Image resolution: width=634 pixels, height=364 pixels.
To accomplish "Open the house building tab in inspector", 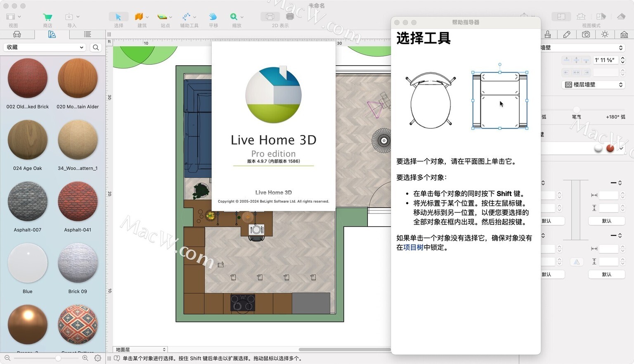I will tap(624, 34).
